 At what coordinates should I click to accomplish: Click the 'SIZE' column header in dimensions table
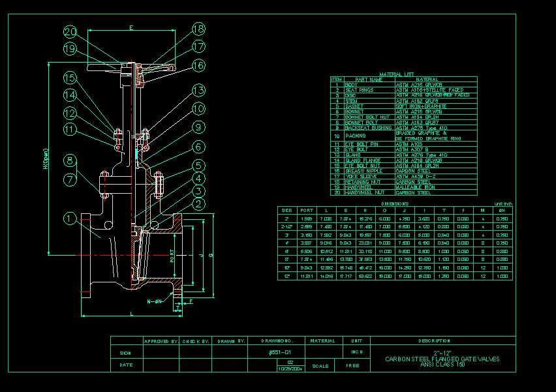286,211
